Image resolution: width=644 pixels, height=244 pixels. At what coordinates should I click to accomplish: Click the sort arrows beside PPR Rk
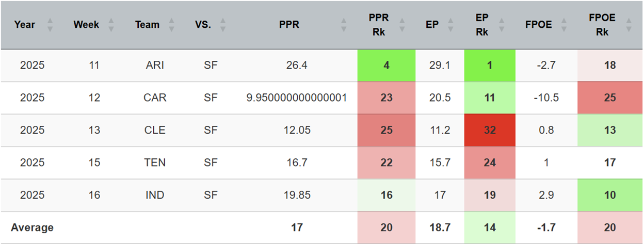[404, 25]
